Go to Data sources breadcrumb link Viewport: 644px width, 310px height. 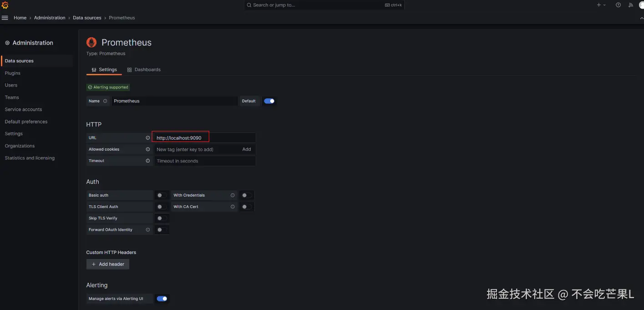click(87, 18)
